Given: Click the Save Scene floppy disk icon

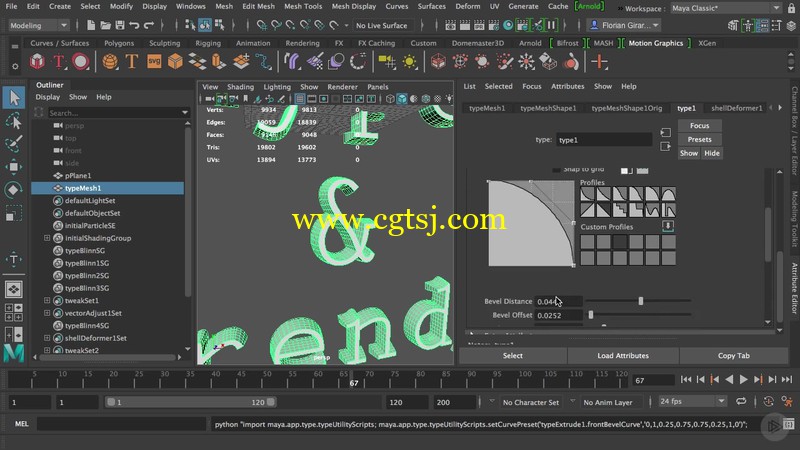Looking at the screenshot, I should click(x=120, y=25).
